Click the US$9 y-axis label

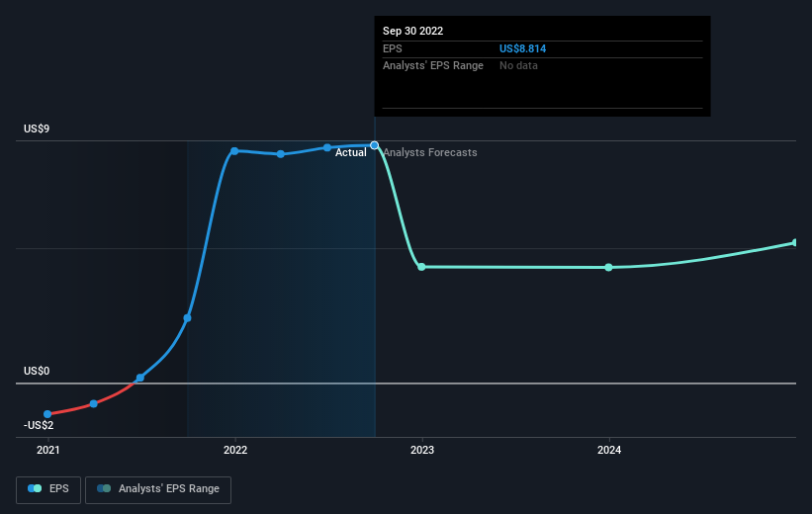coord(37,128)
